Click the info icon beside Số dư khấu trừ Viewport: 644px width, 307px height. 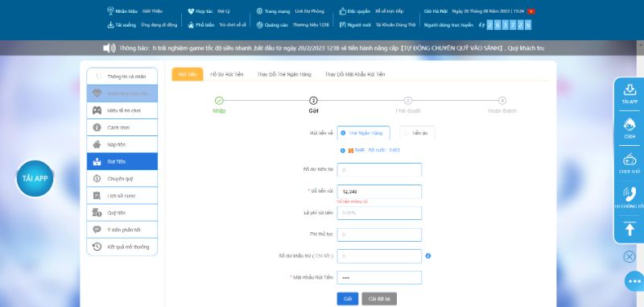[x=428, y=255]
